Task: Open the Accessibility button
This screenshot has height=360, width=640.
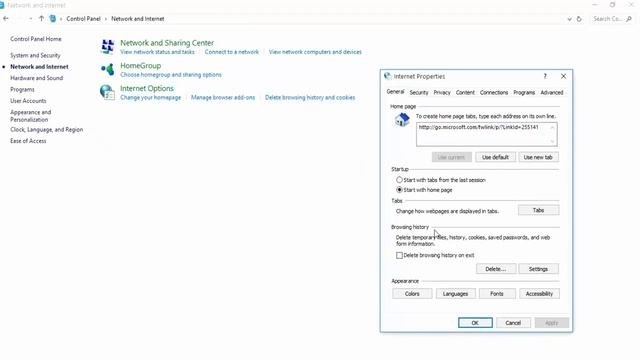Action: tap(539, 294)
